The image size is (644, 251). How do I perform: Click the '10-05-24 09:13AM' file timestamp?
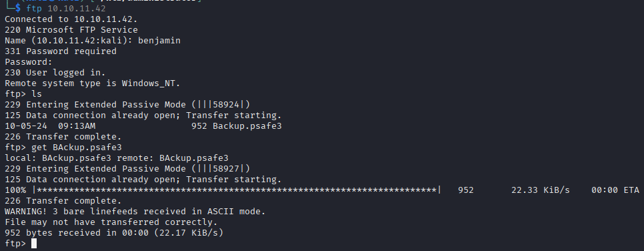tap(50, 126)
